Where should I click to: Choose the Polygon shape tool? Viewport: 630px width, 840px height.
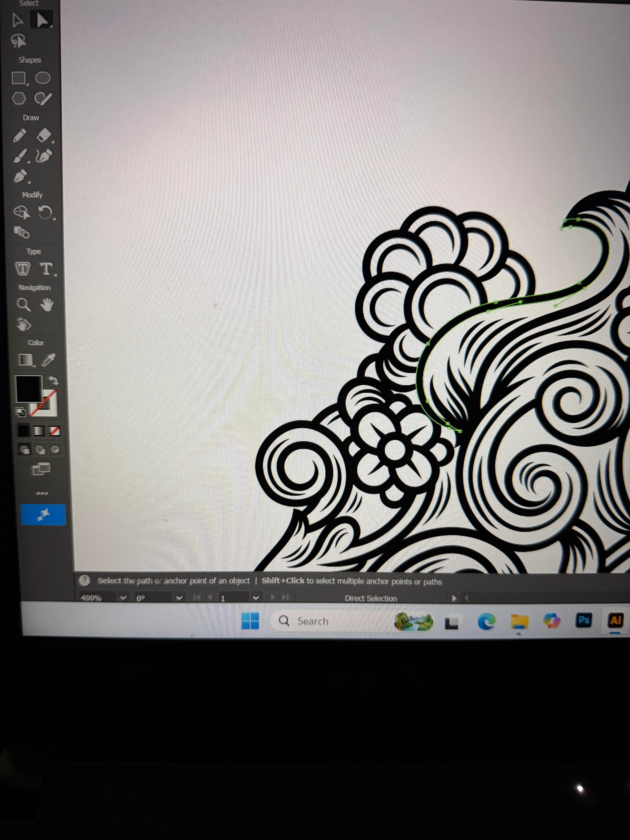click(x=19, y=99)
